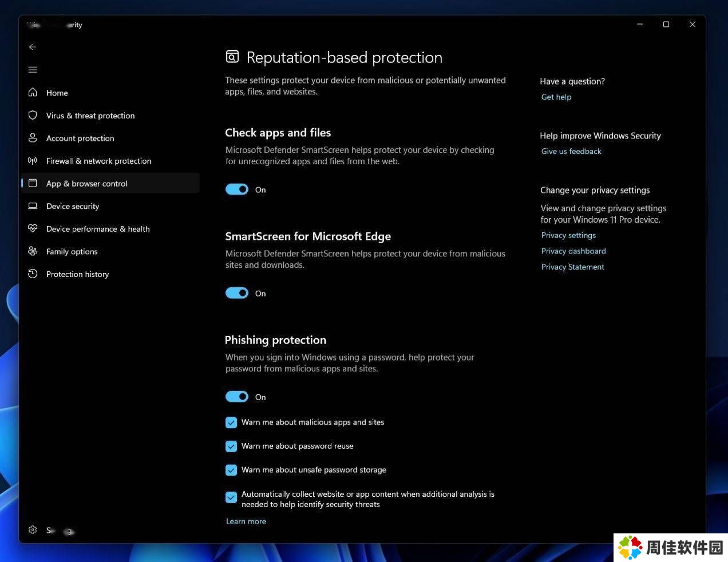
Task: Click the Virus & threat protection shield icon
Action: (x=33, y=115)
